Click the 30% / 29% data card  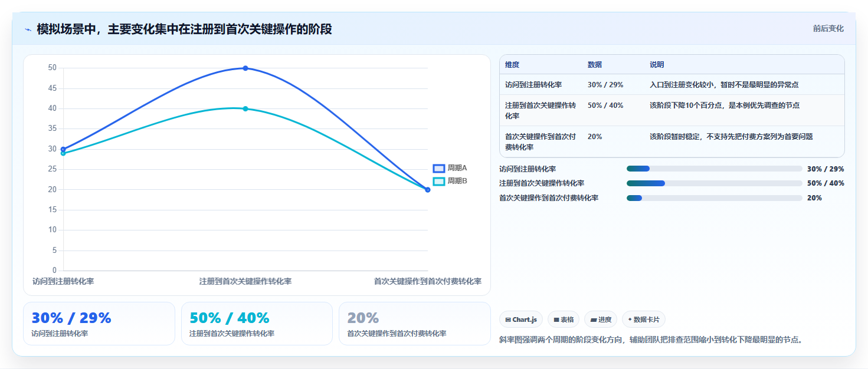tap(99, 324)
